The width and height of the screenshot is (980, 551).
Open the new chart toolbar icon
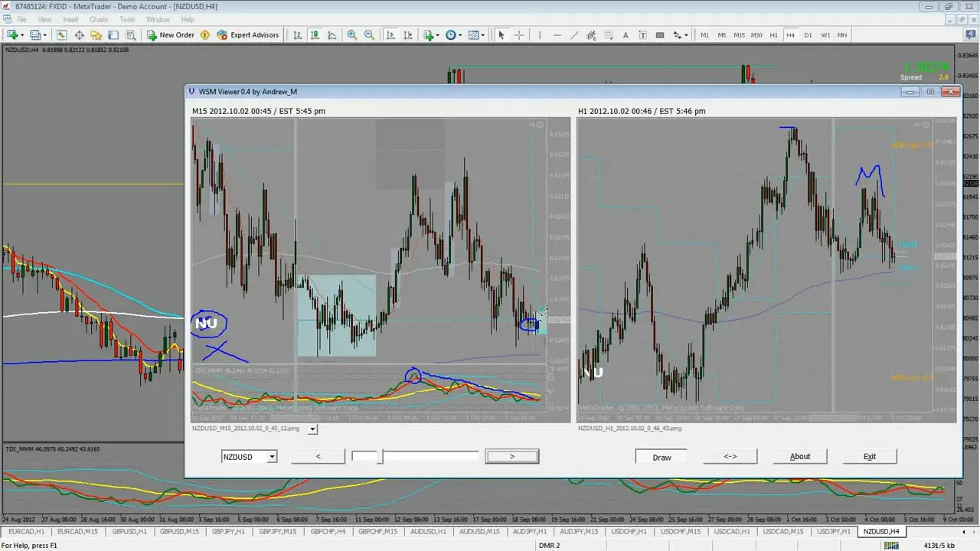point(13,35)
